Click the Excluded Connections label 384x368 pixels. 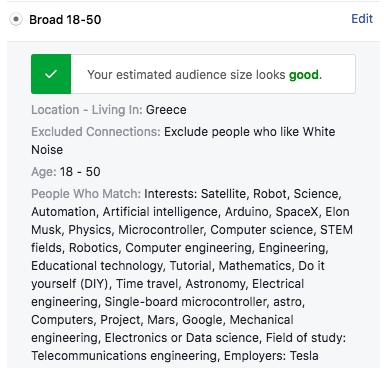pos(96,132)
